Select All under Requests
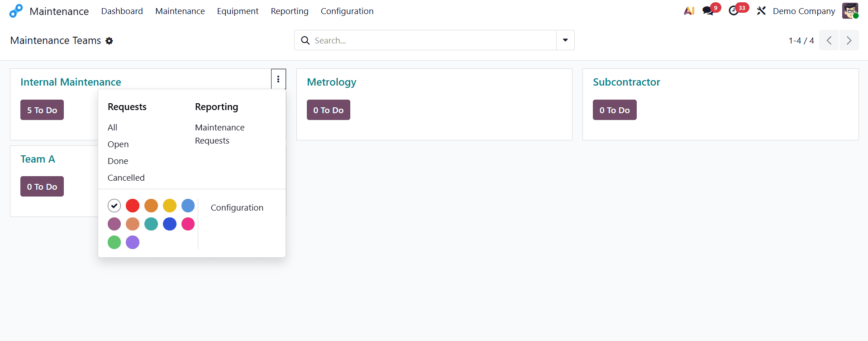868x341 pixels. click(x=112, y=128)
